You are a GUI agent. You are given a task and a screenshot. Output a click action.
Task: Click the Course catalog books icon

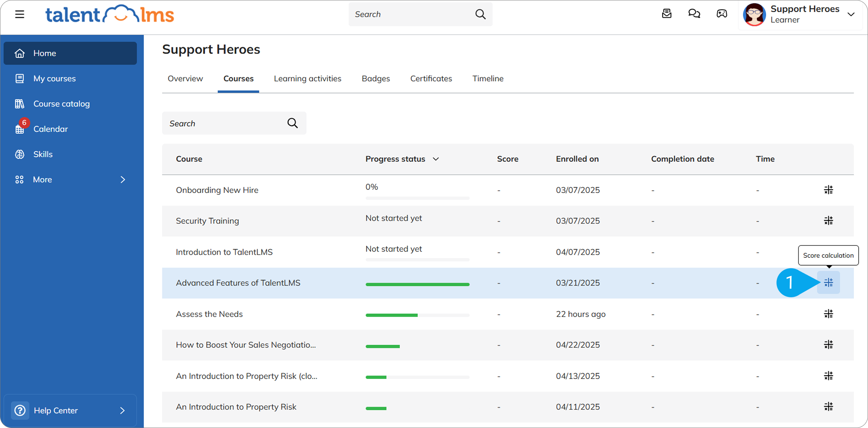pyautogui.click(x=20, y=104)
